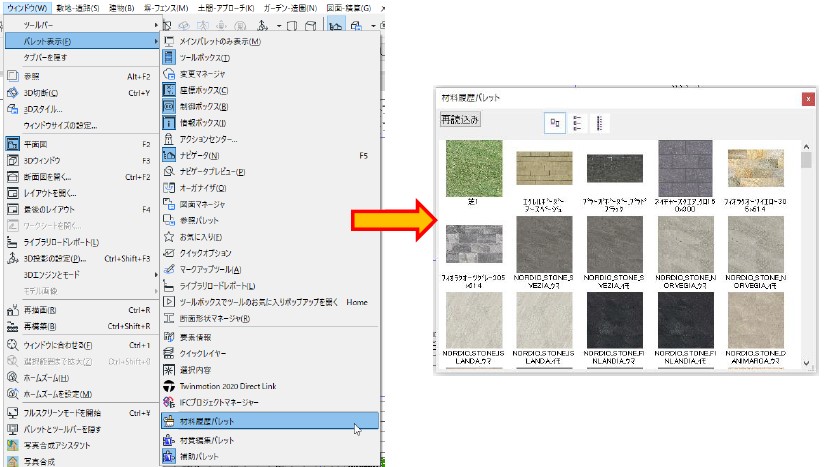Image resolution: width=827 pixels, height=467 pixels.
Task: Start フルスクリーンモードを開始
Action: click(x=82, y=413)
